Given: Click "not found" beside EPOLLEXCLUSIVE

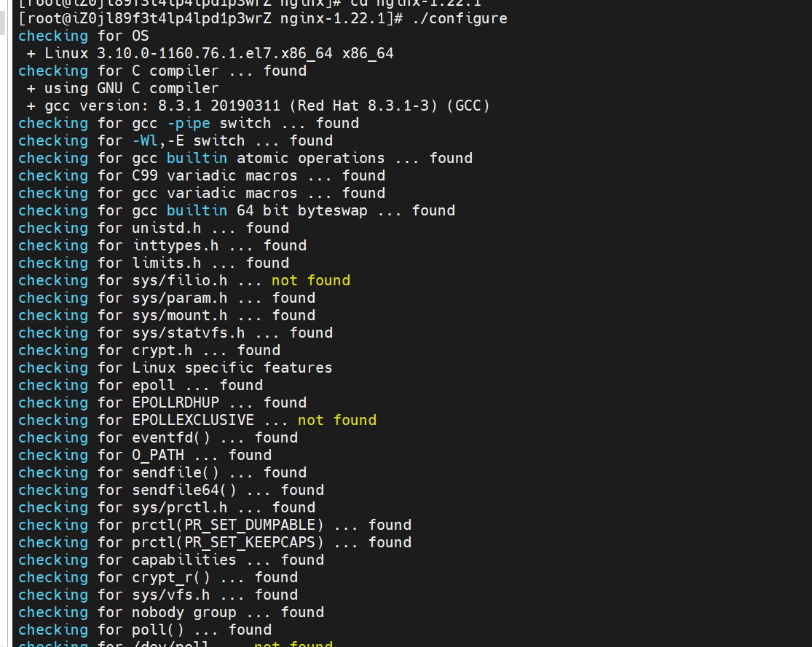Looking at the screenshot, I should [x=337, y=420].
